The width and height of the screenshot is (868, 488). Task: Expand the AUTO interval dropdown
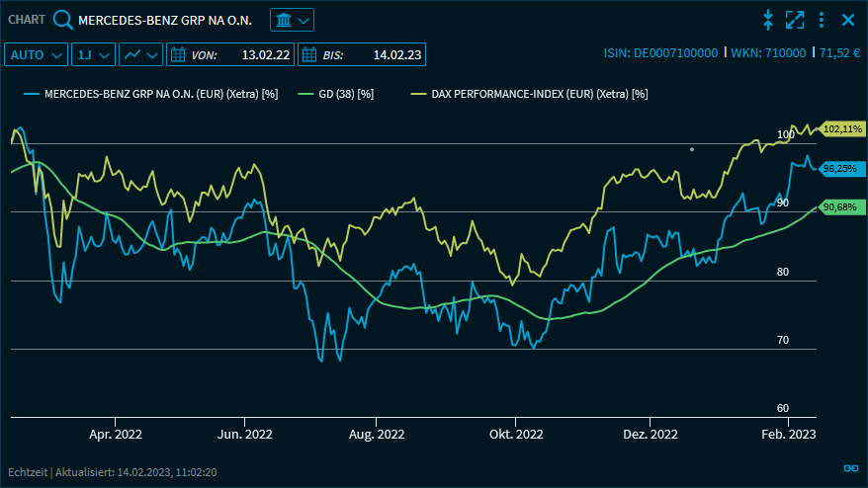click(x=37, y=54)
